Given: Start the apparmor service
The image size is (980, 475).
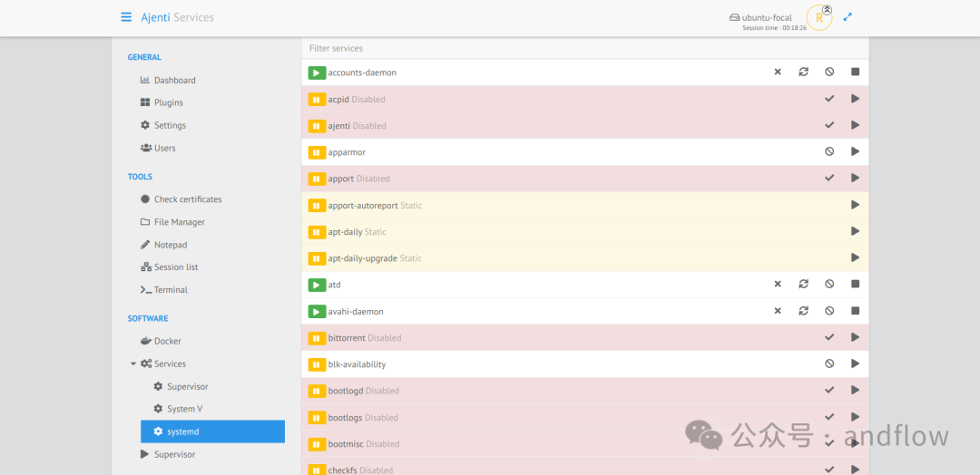Looking at the screenshot, I should (x=855, y=151).
